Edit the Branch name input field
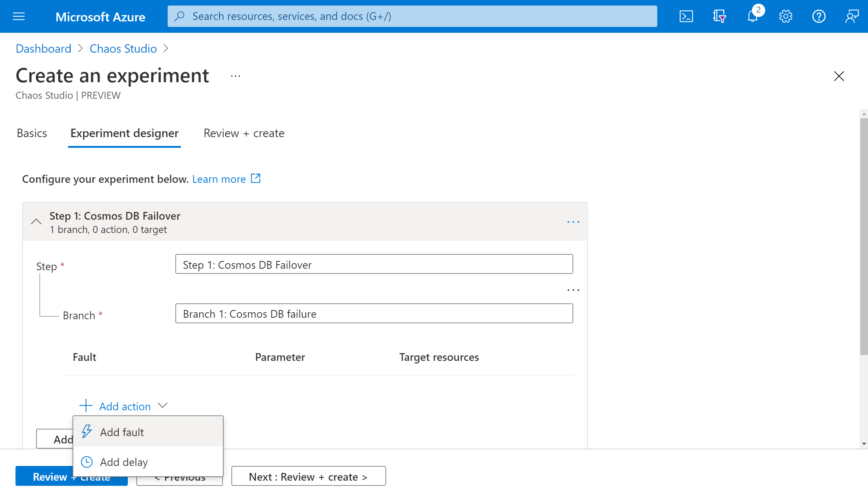868x498 pixels. 374,314
